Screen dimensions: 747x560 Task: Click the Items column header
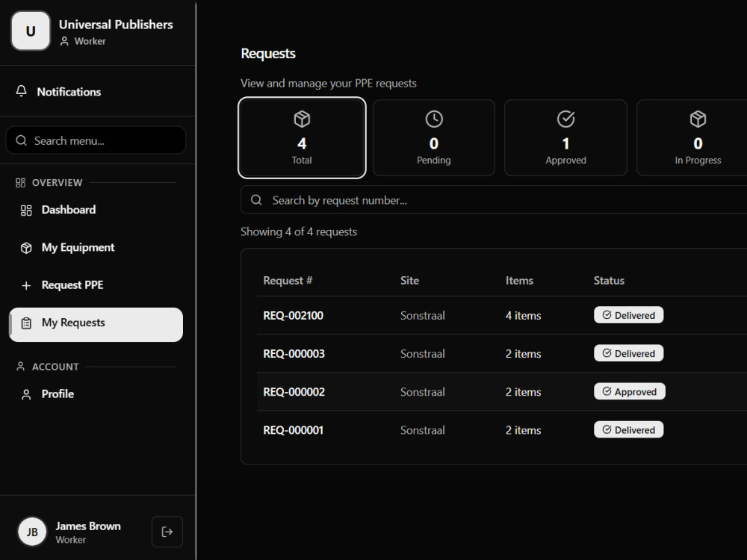(x=519, y=281)
